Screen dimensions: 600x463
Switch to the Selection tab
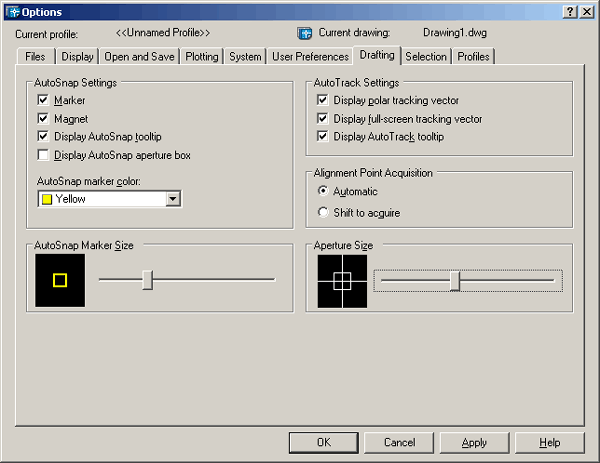[x=426, y=57]
